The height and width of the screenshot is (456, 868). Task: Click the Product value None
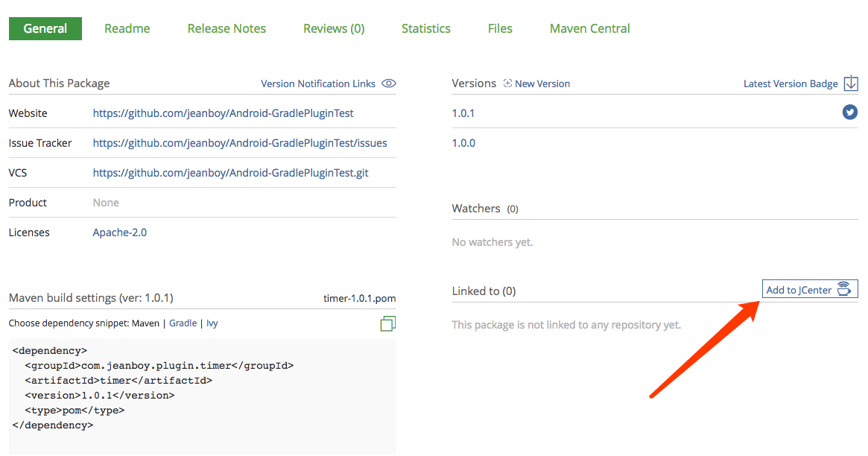pos(106,203)
